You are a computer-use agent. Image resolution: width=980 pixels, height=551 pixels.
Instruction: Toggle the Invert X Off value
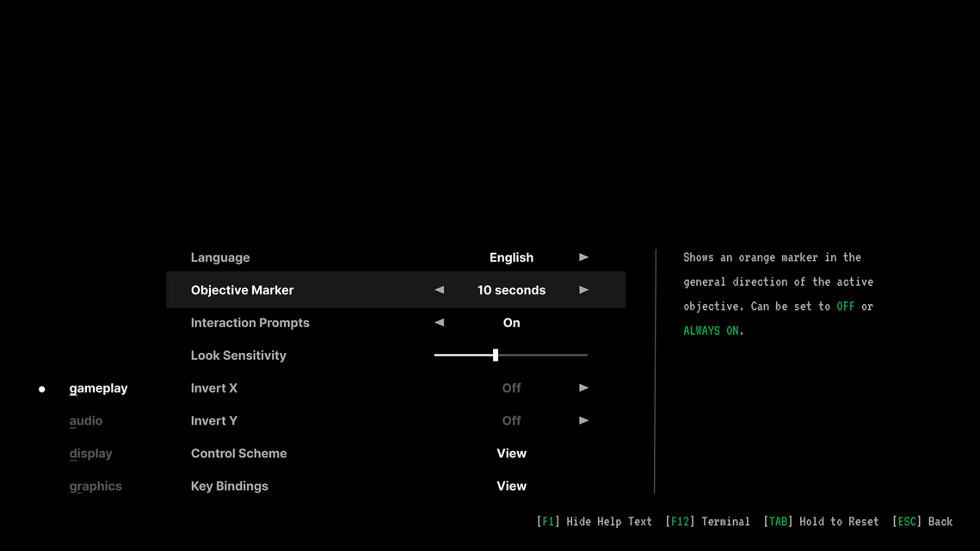(511, 387)
